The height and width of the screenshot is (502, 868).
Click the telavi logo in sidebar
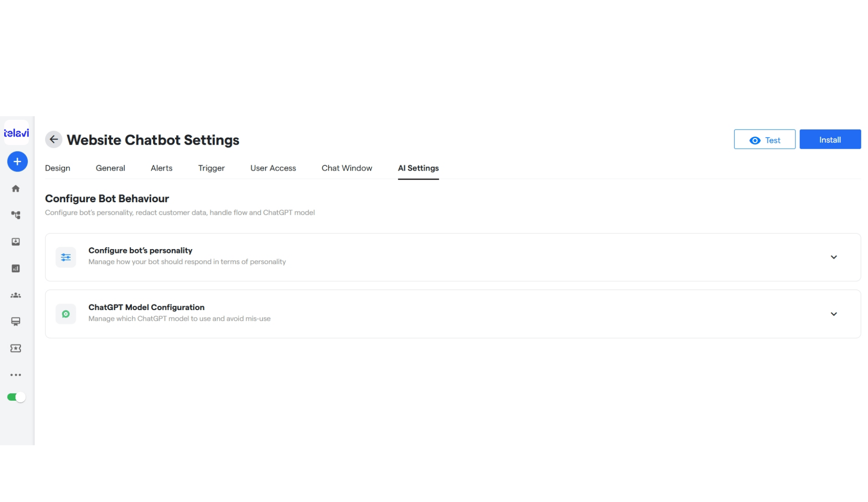click(16, 133)
